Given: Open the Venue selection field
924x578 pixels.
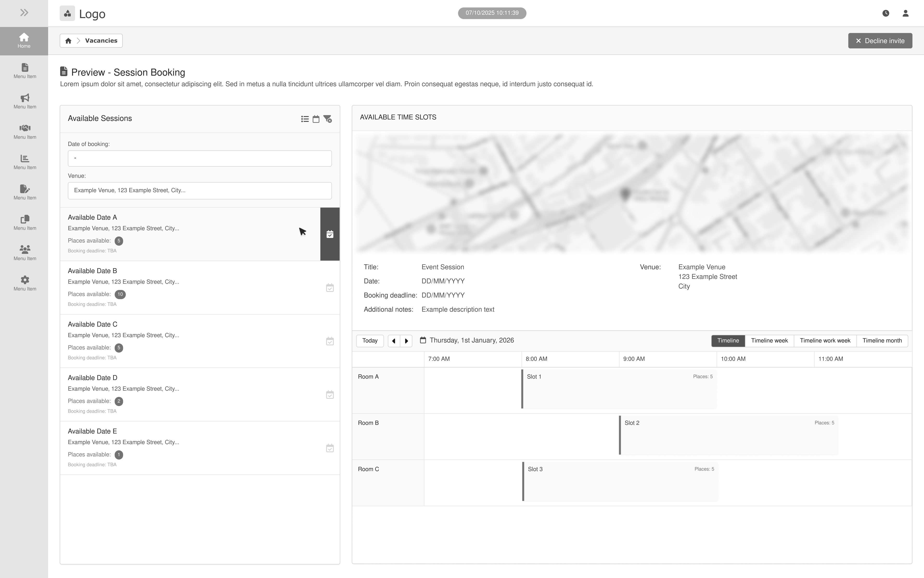Looking at the screenshot, I should coord(200,190).
